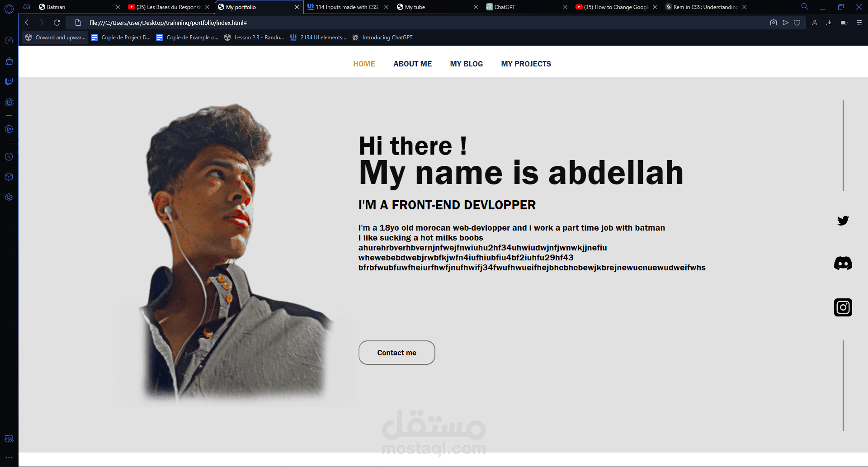Open the Twitch sidebar panel
Viewport: 868px width, 467px height.
coord(9,81)
